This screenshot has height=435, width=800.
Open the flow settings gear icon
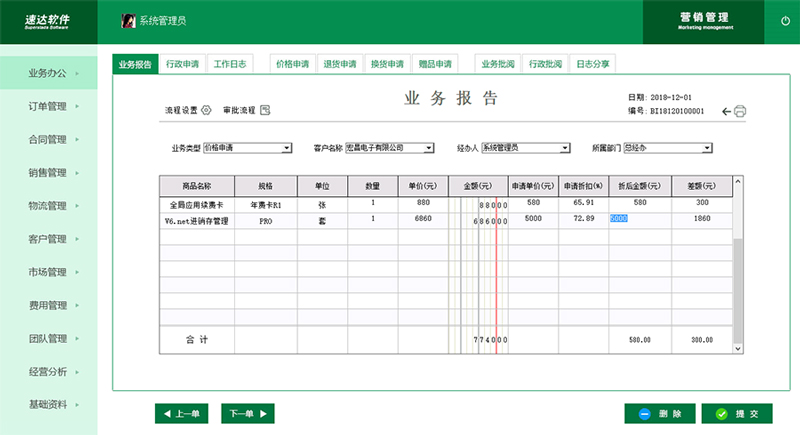(x=206, y=110)
